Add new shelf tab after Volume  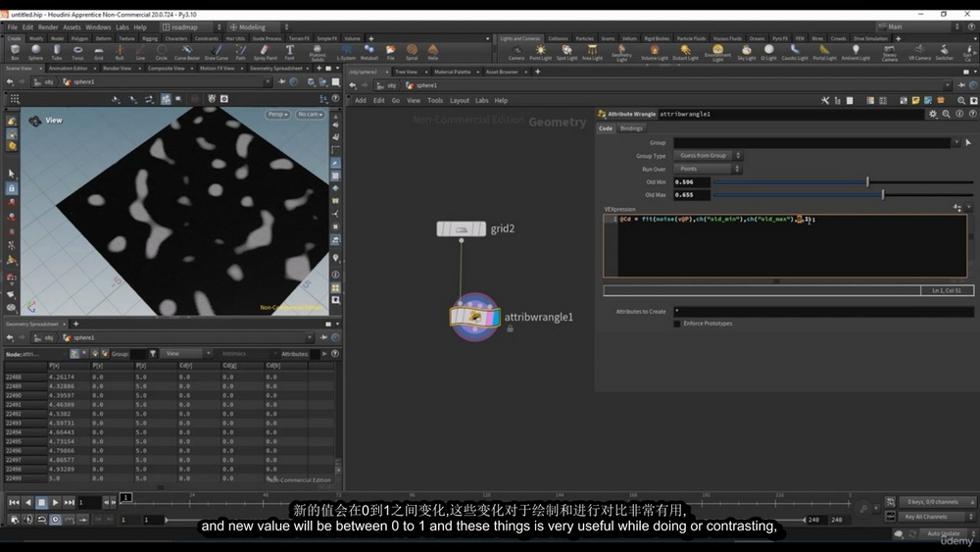click(x=370, y=38)
